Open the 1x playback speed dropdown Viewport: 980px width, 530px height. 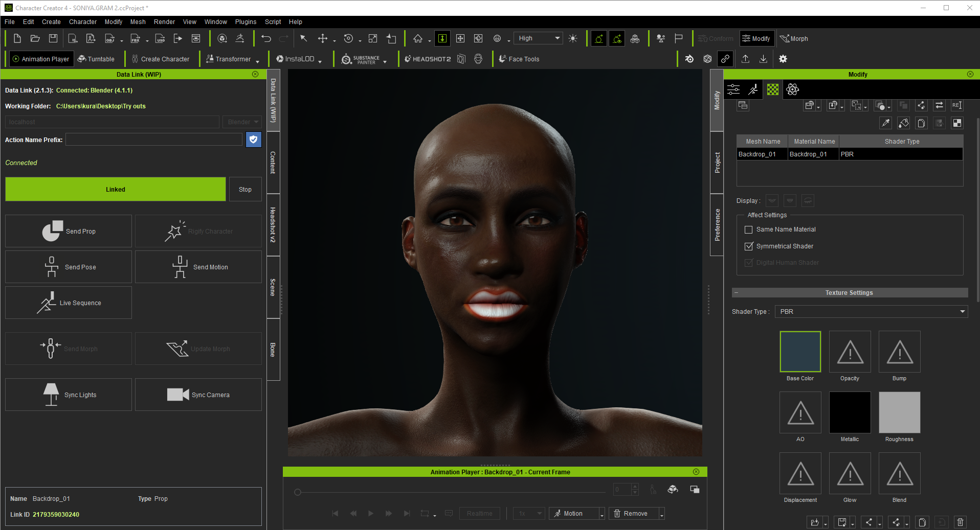click(529, 513)
